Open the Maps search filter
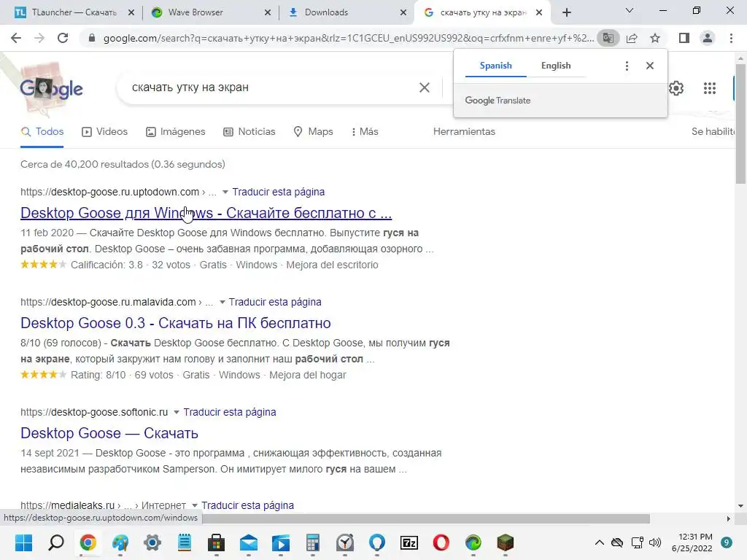This screenshot has width=747, height=560. 313,131
